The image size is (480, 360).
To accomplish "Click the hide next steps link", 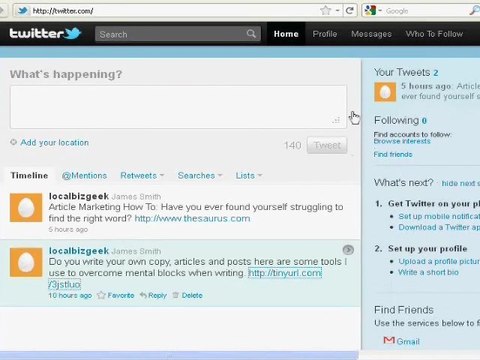I will point(461,183).
